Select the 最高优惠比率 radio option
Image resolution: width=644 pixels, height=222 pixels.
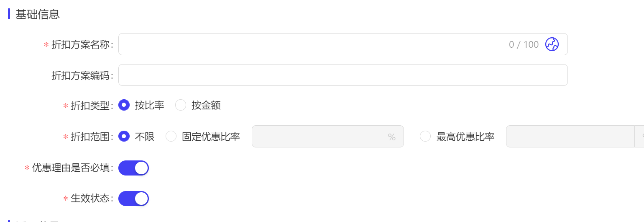pos(425,137)
